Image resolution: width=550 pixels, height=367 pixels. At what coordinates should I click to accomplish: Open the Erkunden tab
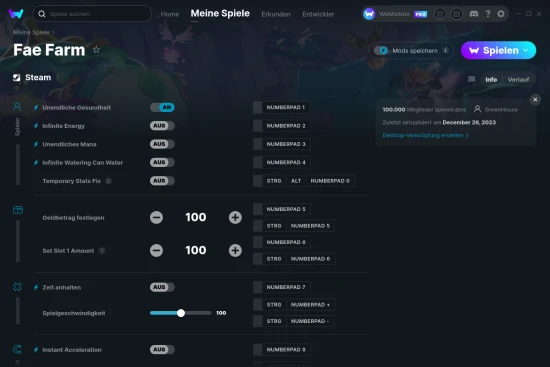[x=276, y=14]
